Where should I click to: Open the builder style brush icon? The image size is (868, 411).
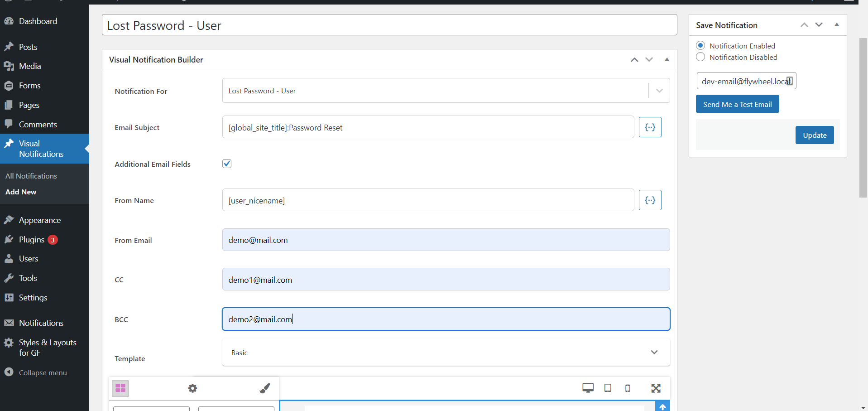265,388
